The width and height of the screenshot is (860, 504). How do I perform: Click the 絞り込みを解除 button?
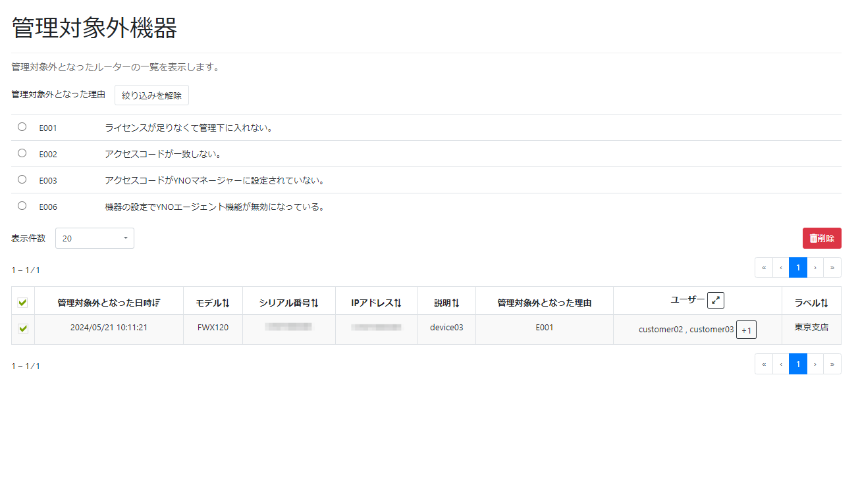pyautogui.click(x=151, y=95)
